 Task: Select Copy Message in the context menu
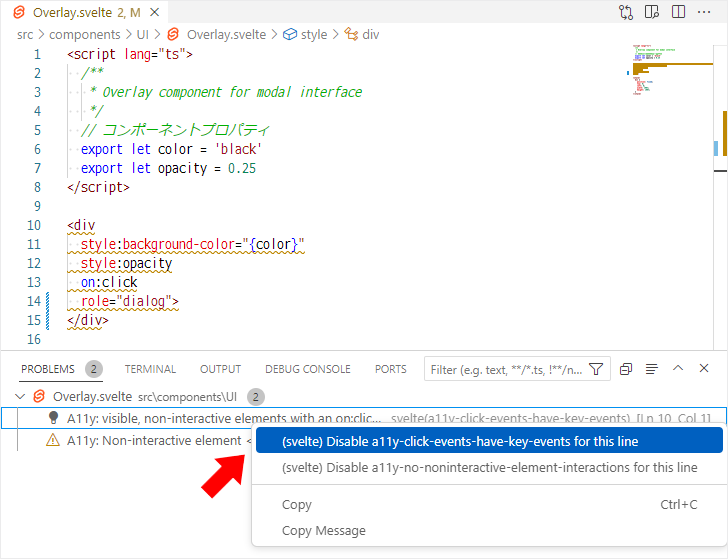pos(489,531)
